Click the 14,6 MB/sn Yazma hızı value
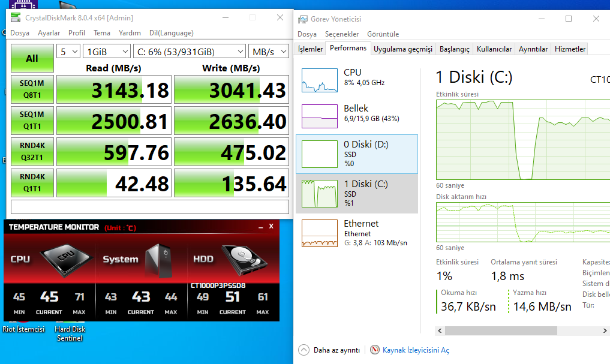This screenshot has height=364, width=610. [542, 307]
